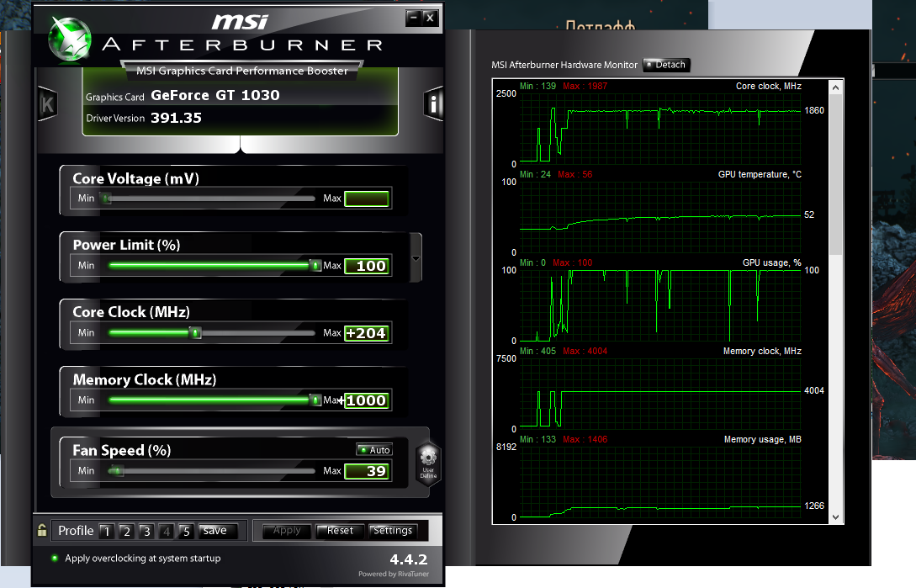Click the Fan Speed slider handle
The height and width of the screenshot is (588, 916).
(x=116, y=470)
